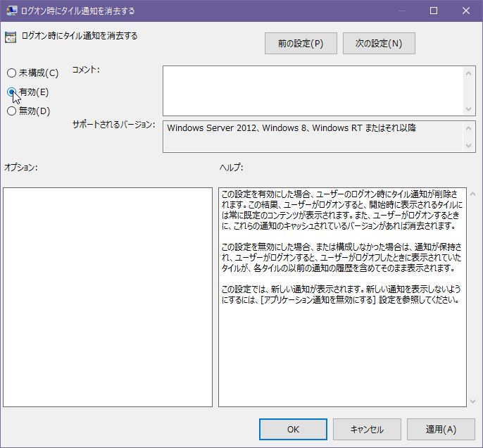Click the help paragraph starting この設定を無効にした場合

(x=341, y=257)
